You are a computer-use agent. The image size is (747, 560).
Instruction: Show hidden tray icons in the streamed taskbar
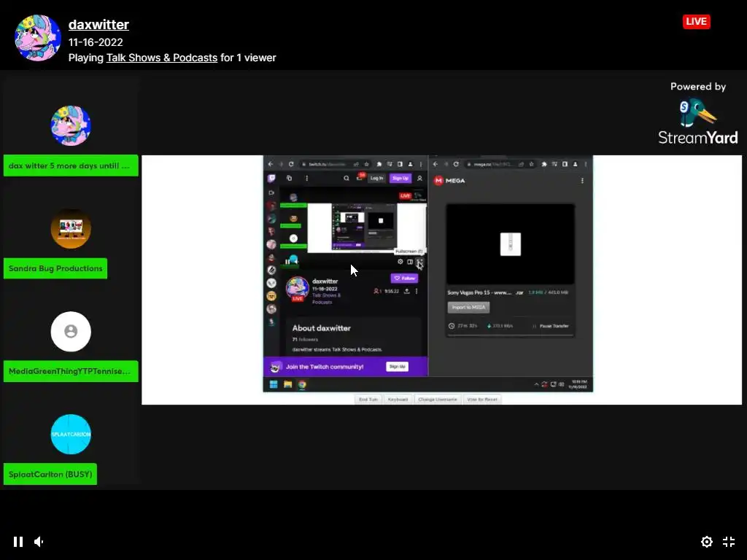click(x=536, y=384)
